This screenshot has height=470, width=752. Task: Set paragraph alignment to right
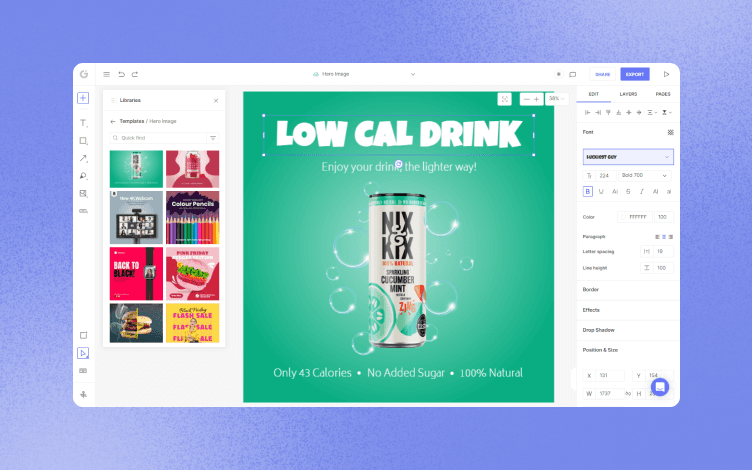[670, 237]
